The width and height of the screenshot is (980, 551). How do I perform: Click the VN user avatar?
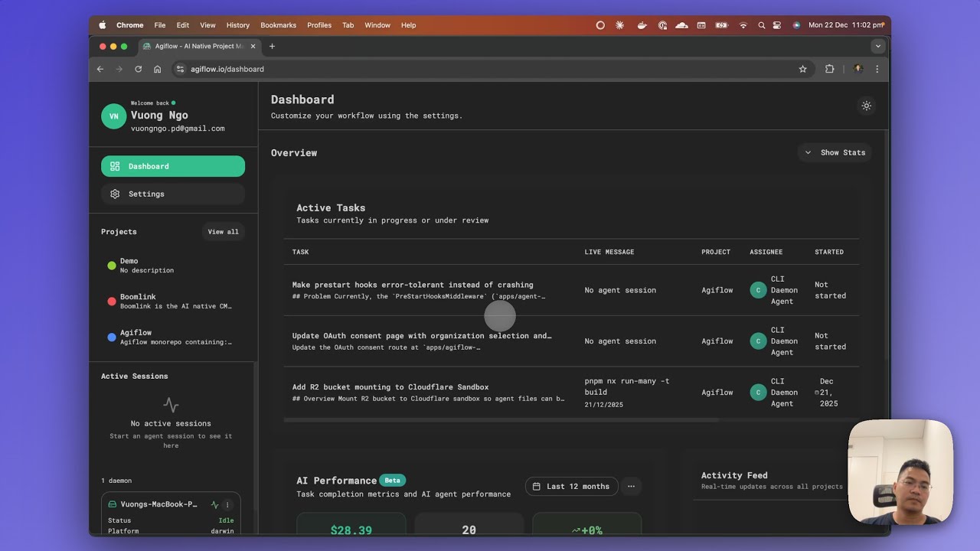(113, 116)
